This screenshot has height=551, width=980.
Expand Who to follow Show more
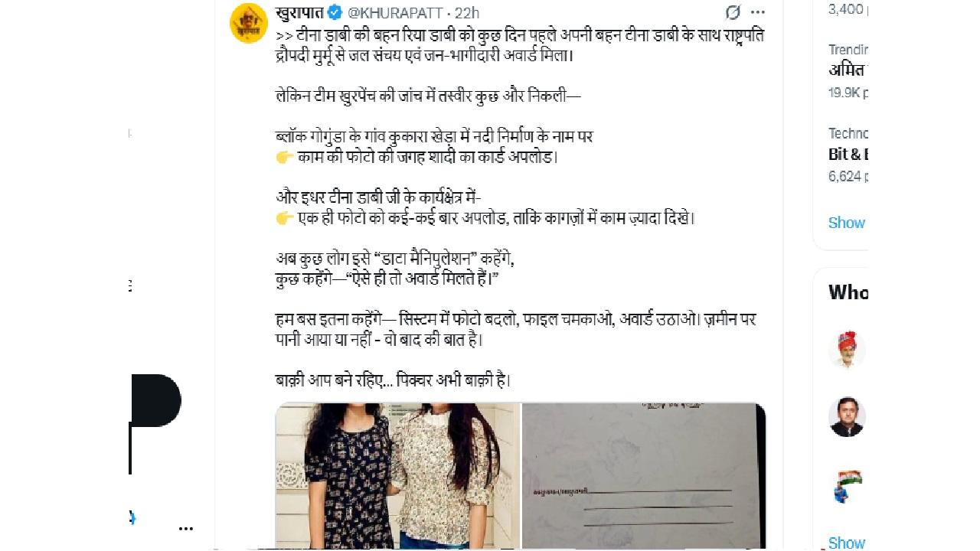(847, 543)
